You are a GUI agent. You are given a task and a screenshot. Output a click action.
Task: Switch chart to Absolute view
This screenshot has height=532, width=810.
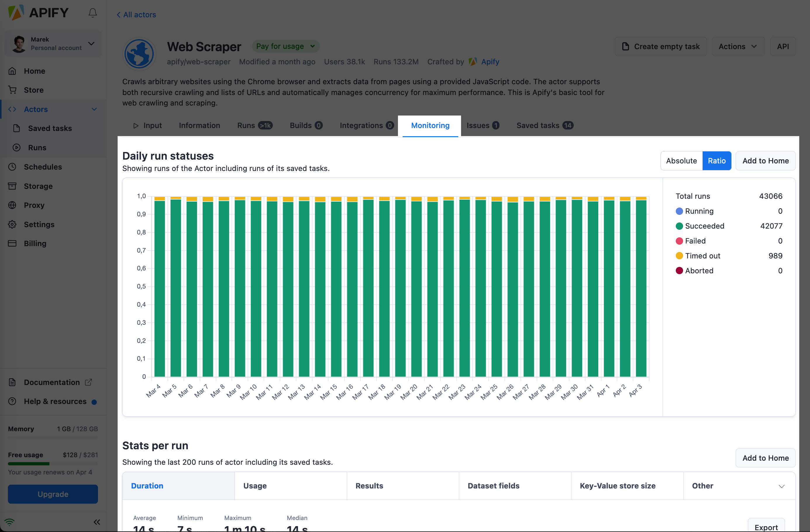tap(681, 160)
